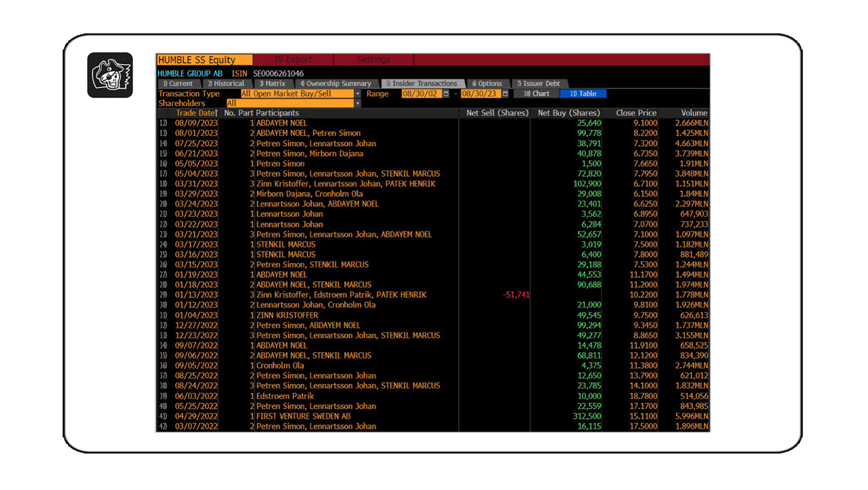Open calendar picker for end date 08/30/23
The height and width of the screenshot is (490, 868).
(505, 94)
